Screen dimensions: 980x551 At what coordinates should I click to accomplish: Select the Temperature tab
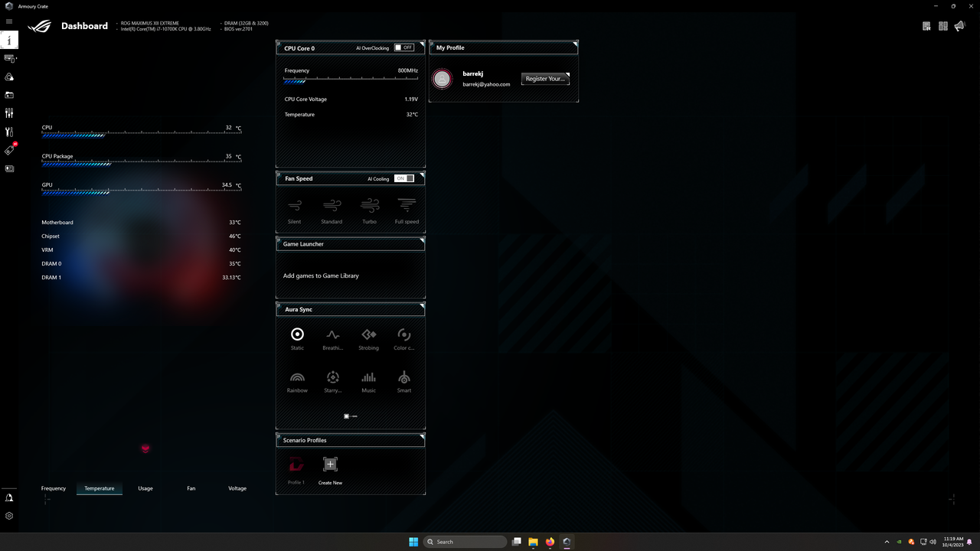click(x=100, y=488)
